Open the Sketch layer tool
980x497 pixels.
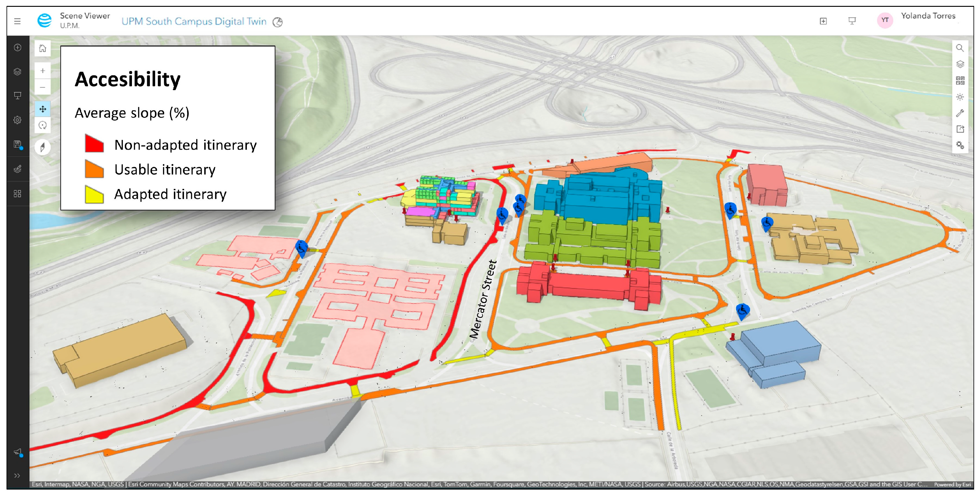17,169
